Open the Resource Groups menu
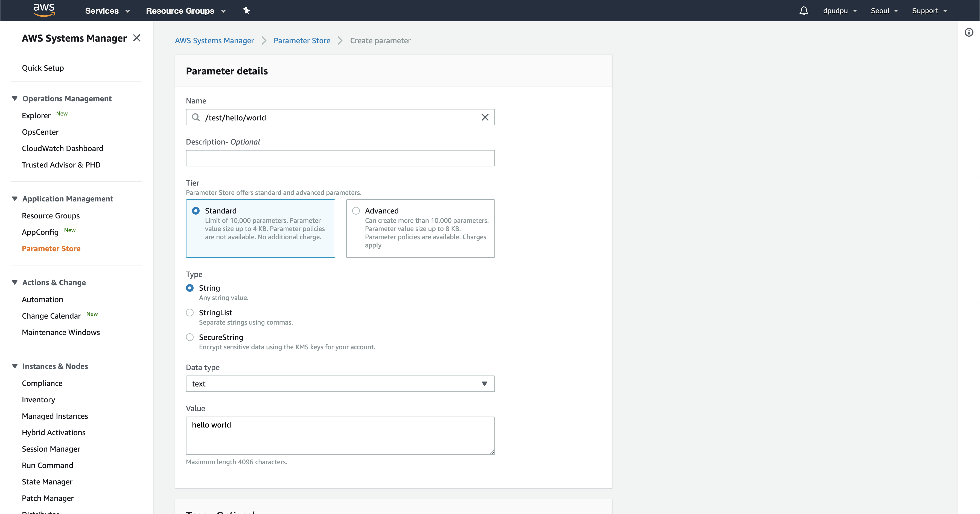 (186, 11)
